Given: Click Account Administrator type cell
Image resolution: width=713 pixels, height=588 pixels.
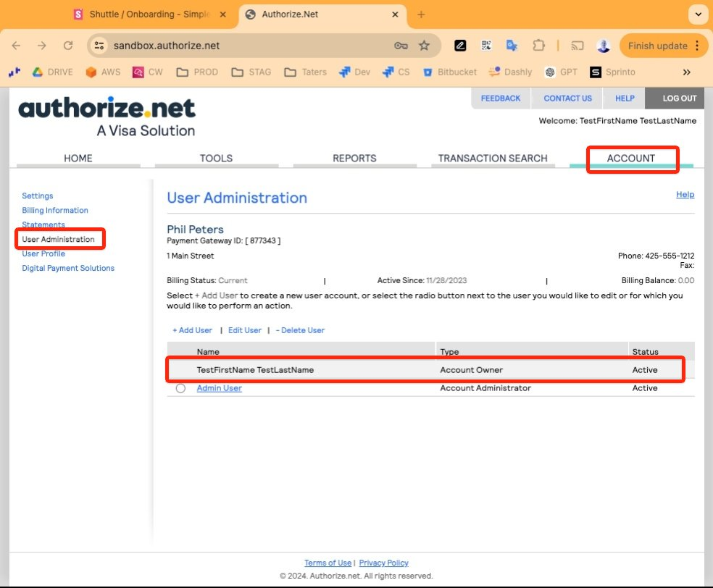Looking at the screenshot, I should click(x=485, y=388).
